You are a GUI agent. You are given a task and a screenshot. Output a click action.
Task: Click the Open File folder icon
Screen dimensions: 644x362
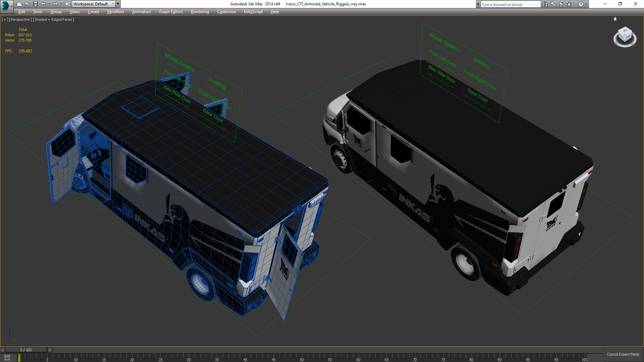click(27, 4)
